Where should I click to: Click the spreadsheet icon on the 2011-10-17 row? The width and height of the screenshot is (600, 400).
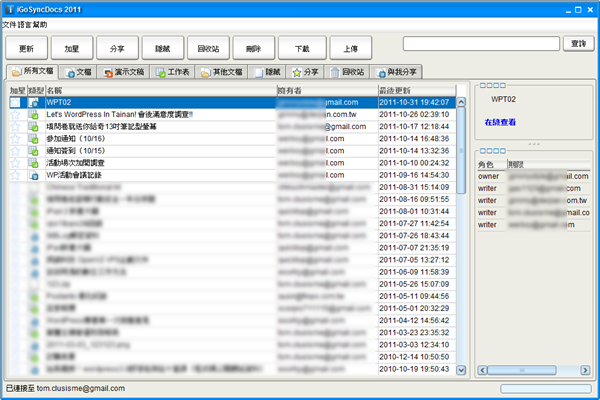[34, 127]
